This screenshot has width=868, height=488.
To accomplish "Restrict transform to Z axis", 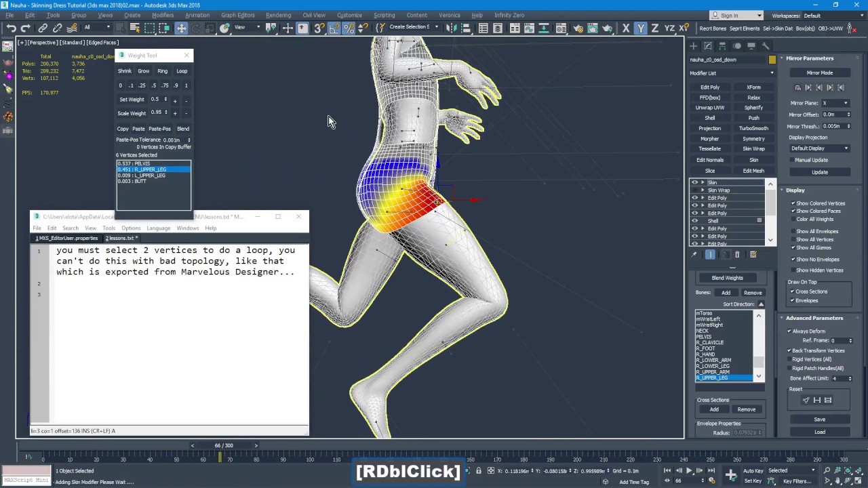I will [654, 28].
